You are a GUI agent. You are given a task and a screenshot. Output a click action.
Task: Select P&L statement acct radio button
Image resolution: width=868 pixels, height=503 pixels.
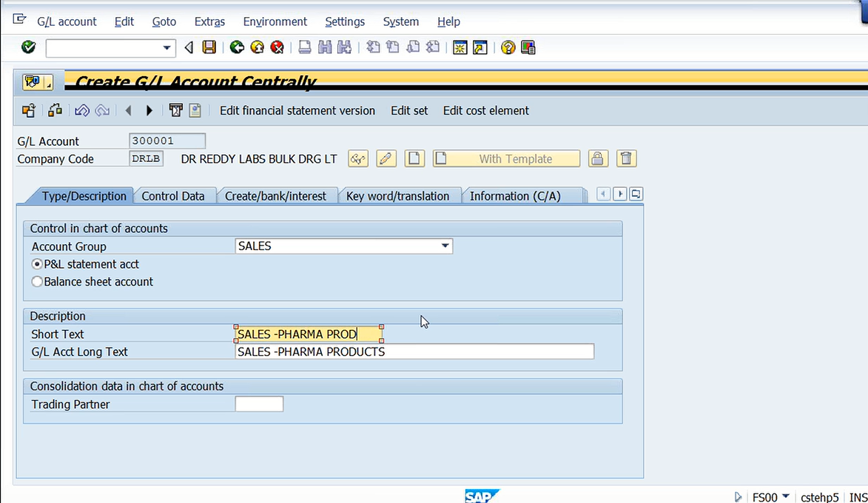tap(37, 265)
